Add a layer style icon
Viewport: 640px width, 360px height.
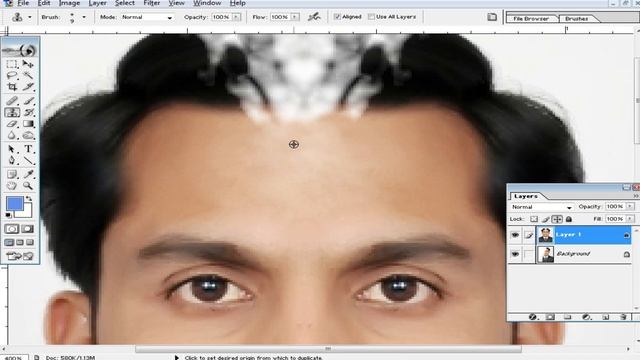532,317
